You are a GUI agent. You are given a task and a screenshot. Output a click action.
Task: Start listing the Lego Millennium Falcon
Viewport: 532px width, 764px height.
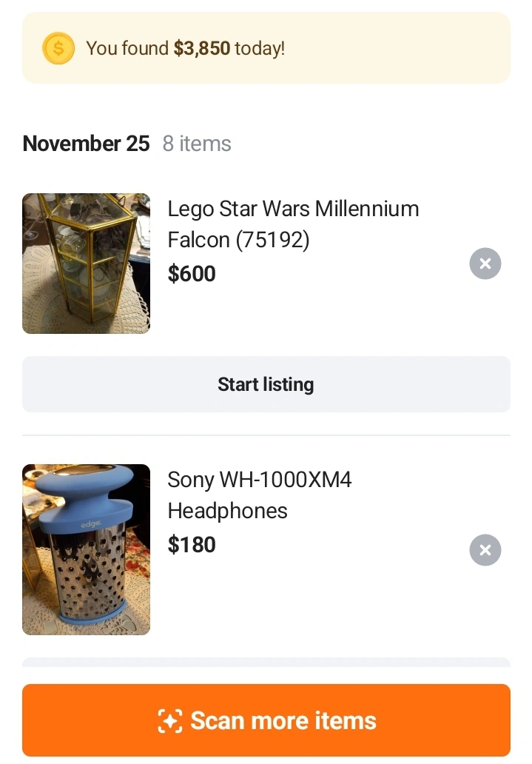266,384
